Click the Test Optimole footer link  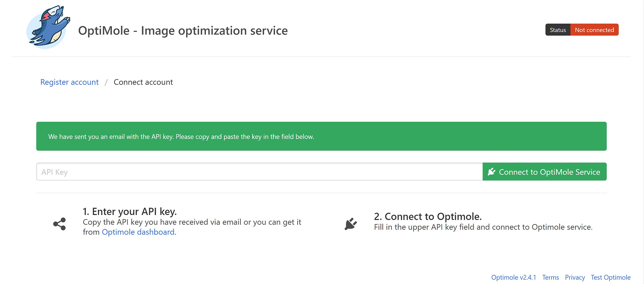click(610, 277)
